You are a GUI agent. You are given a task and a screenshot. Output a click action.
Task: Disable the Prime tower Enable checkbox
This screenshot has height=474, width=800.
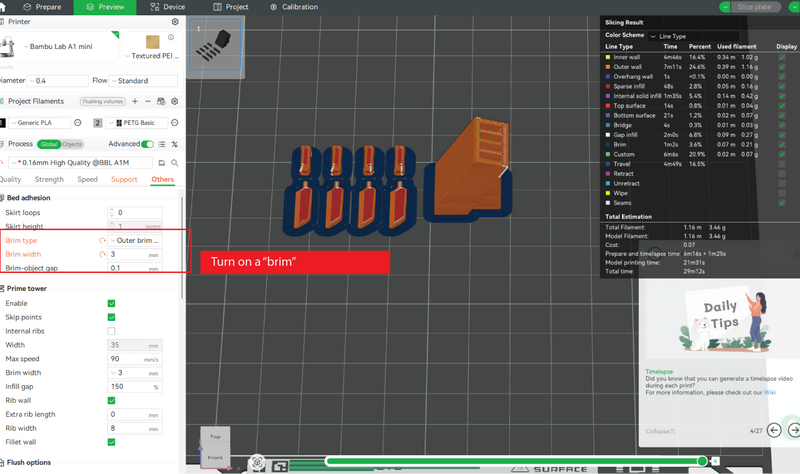tap(111, 304)
